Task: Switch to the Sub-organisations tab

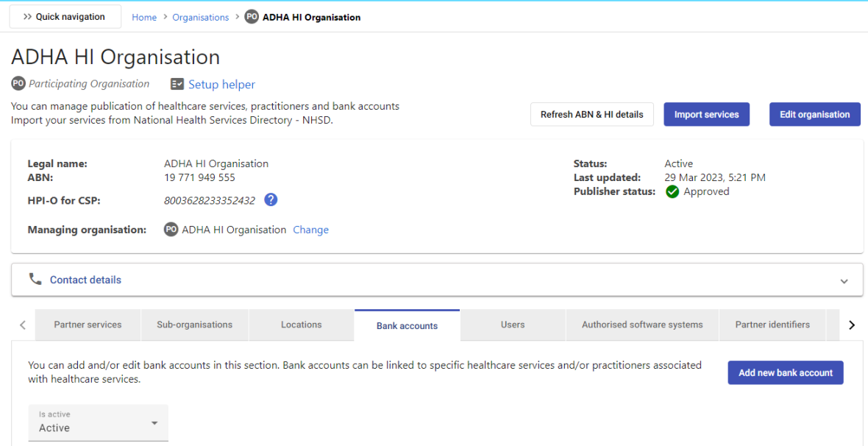Action: pos(195,325)
